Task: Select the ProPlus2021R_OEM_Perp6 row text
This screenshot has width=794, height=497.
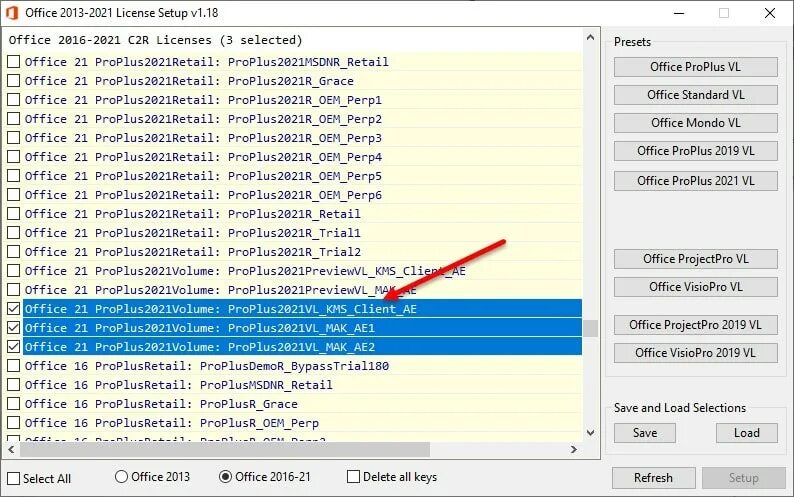Action: (x=204, y=195)
